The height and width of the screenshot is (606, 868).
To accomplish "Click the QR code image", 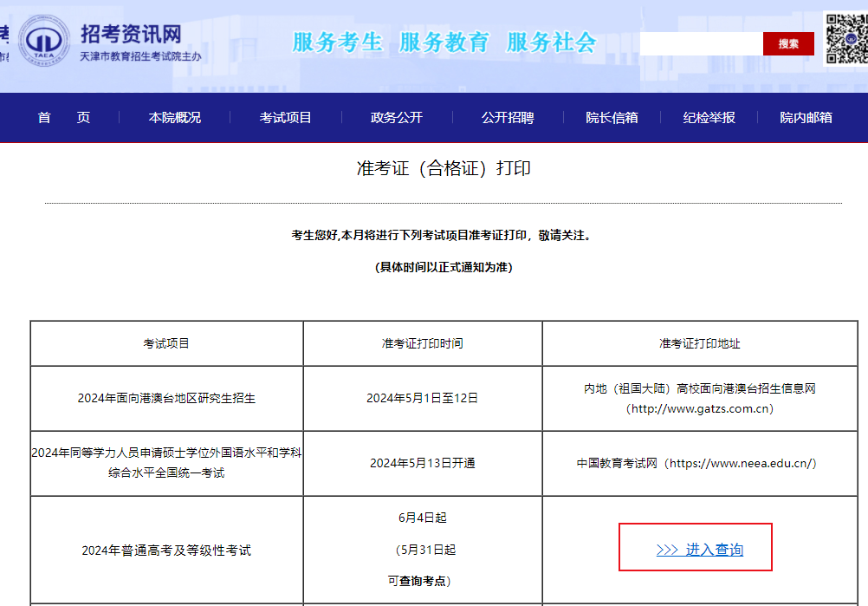I will point(845,39).
